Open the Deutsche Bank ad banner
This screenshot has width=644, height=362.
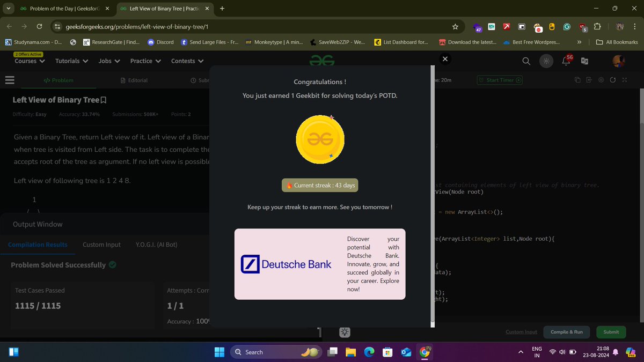click(320, 264)
